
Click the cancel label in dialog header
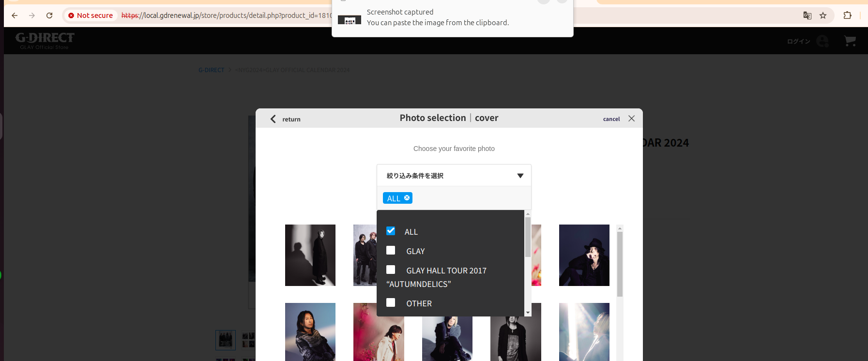[611, 119]
